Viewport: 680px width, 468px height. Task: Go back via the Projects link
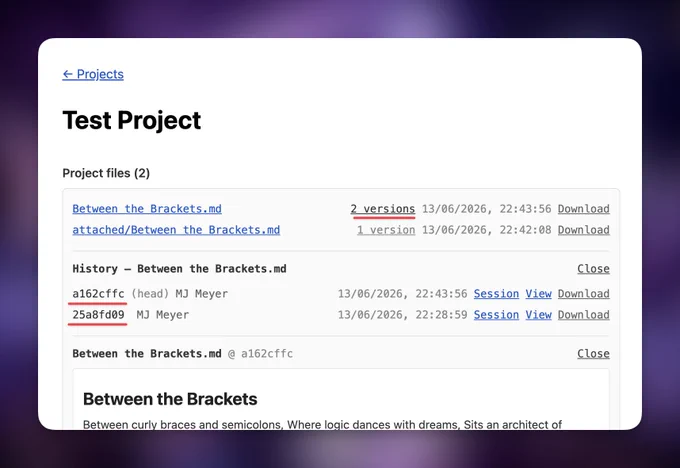point(93,74)
